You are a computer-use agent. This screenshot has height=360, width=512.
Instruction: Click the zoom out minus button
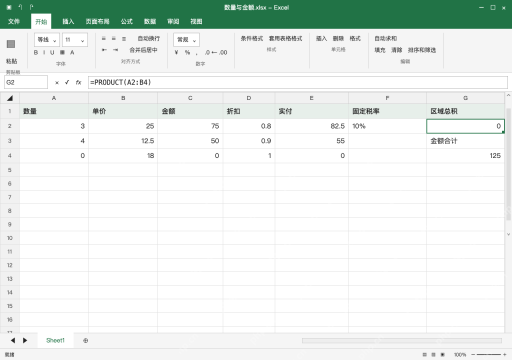coord(473,355)
